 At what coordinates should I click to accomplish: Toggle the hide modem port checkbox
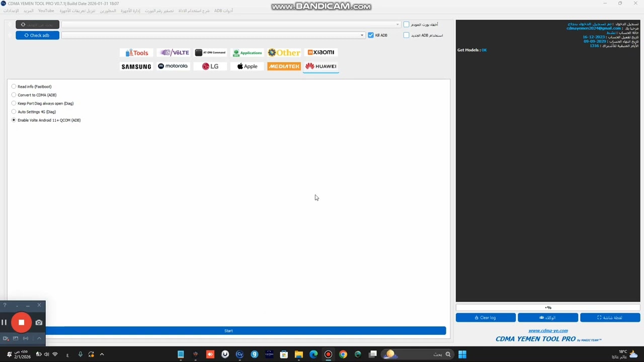pos(407,24)
